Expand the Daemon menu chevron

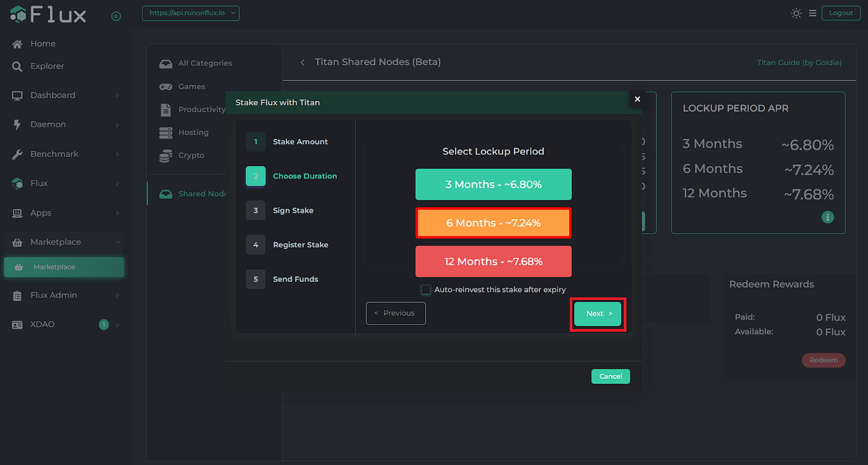117,125
